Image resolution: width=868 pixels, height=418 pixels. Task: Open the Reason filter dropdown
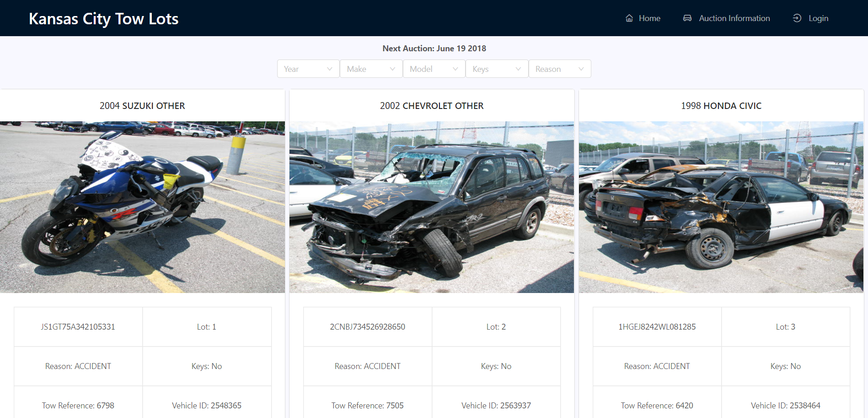[559, 69]
